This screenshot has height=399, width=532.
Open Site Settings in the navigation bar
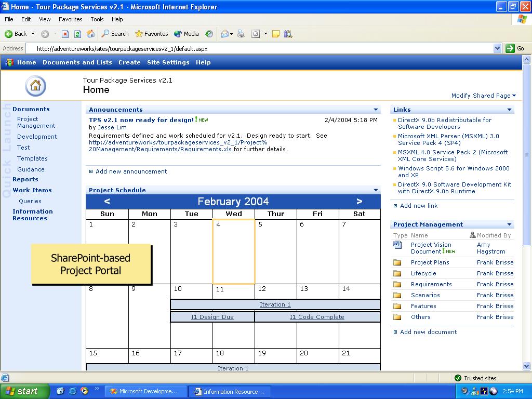[x=168, y=62]
